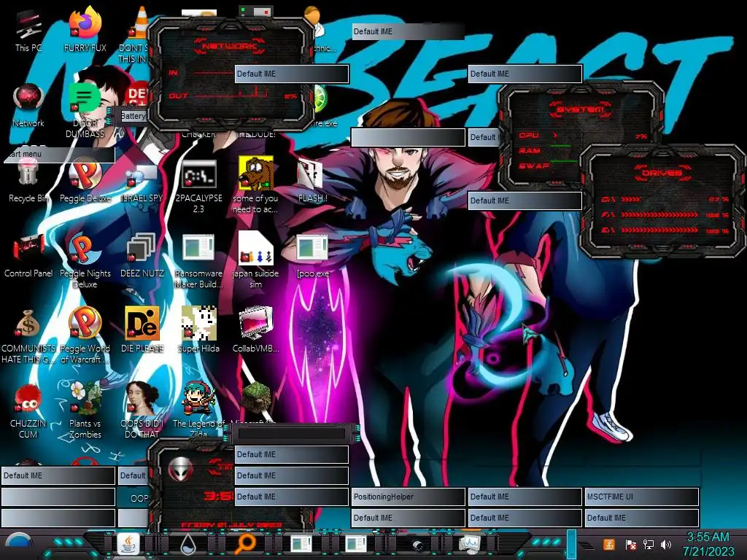
Task: Launch the Peggle Nights Deluxe shortcut
Action: pyautogui.click(x=85, y=261)
